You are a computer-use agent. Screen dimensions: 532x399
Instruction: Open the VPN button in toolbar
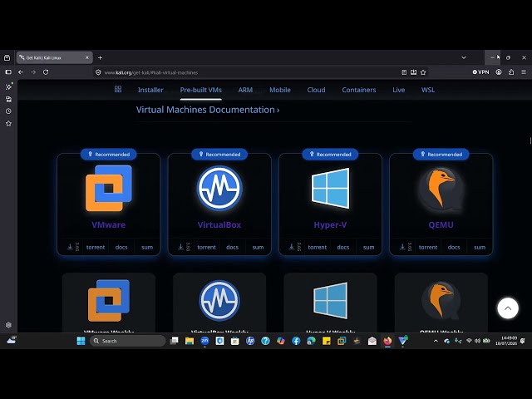tap(480, 72)
